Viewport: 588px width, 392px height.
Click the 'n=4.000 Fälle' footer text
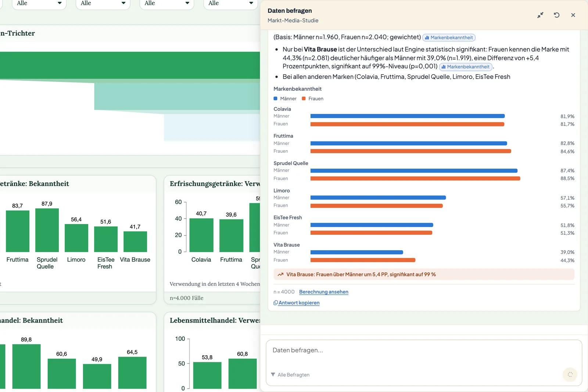[186, 298]
